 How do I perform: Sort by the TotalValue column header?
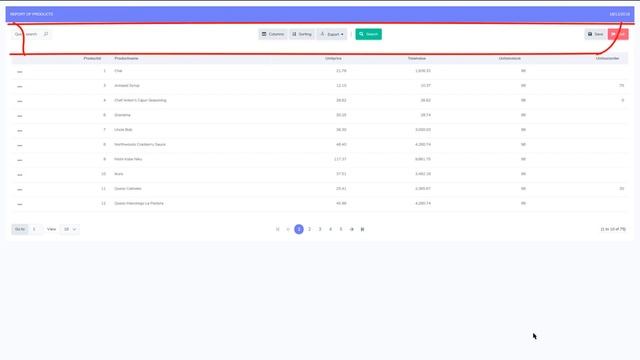[417, 58]
